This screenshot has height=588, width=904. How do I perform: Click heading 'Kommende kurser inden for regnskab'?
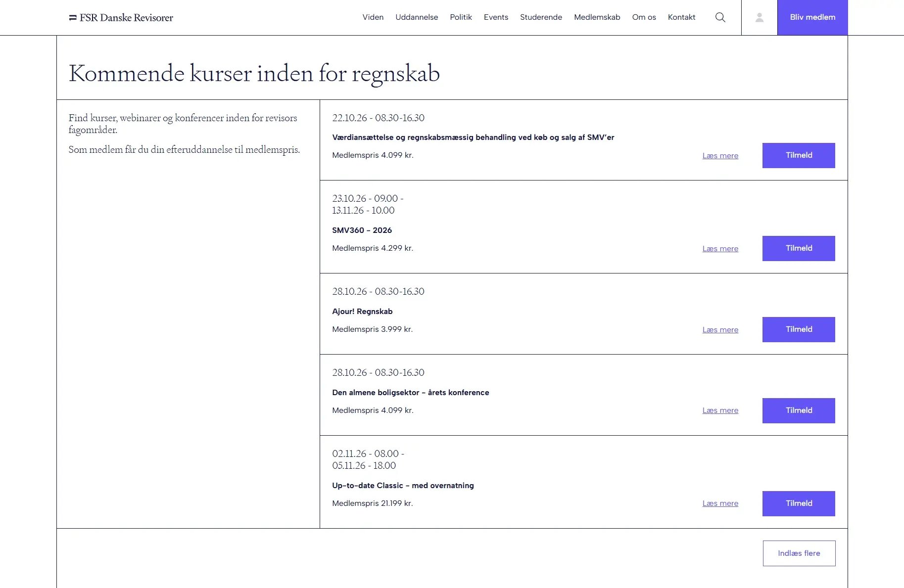pyautogui.click(x=254, y=74)
